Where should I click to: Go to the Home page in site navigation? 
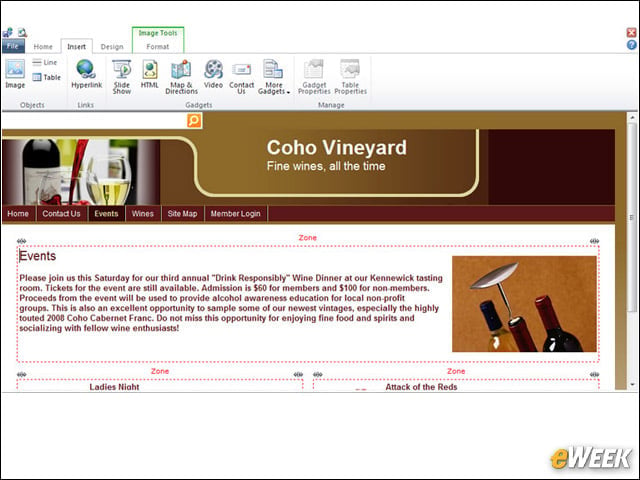click(18, 213)
